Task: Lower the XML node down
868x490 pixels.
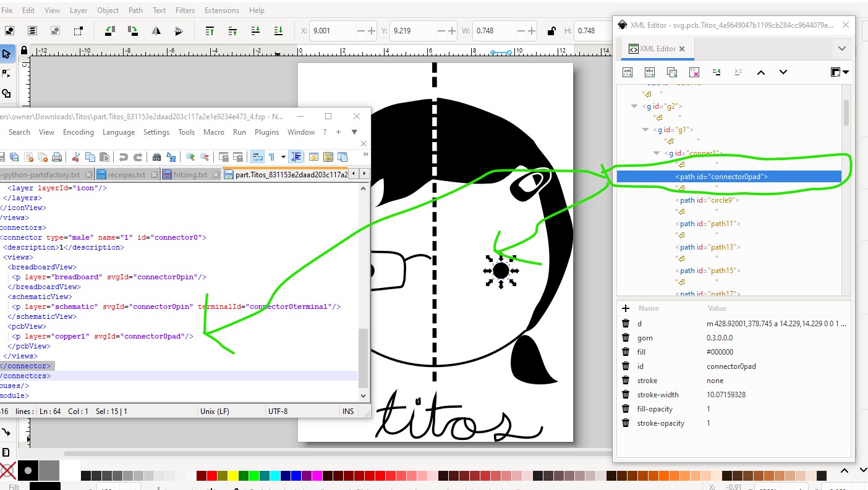Action: coord(783,72)
